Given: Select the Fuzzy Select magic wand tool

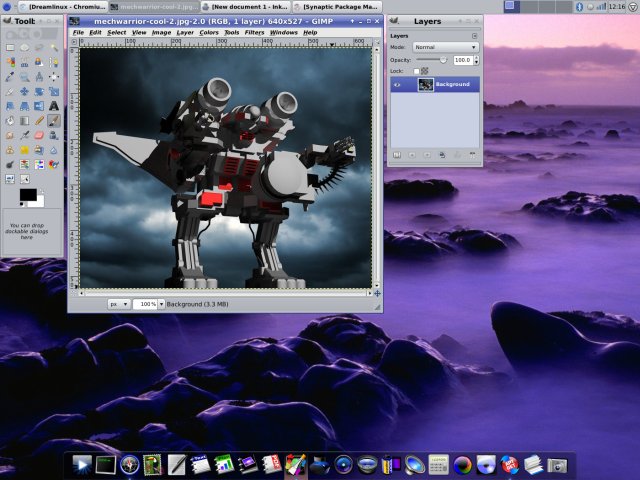Looking at the screenshot, I should [x=53, y=48].
